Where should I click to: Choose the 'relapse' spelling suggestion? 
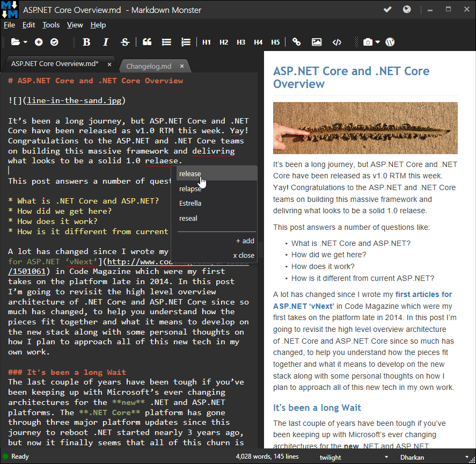(x=217, y=189)
